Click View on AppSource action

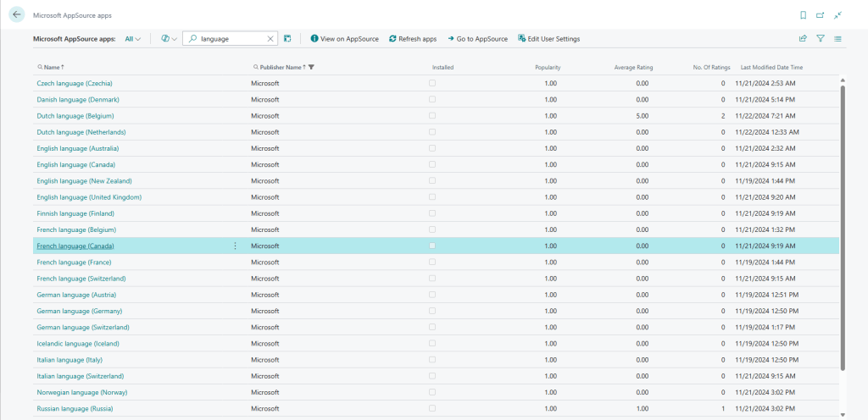pyautogui.click(x=345, y=39)
